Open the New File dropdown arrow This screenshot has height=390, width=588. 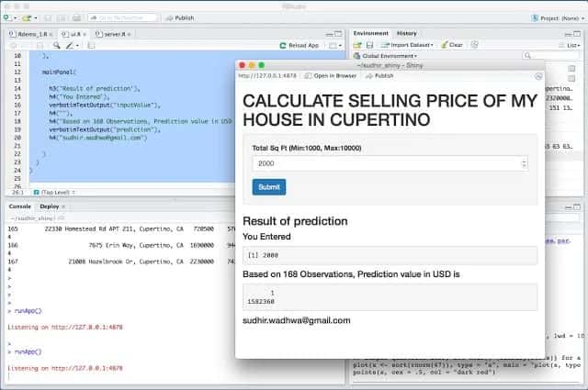15,18
